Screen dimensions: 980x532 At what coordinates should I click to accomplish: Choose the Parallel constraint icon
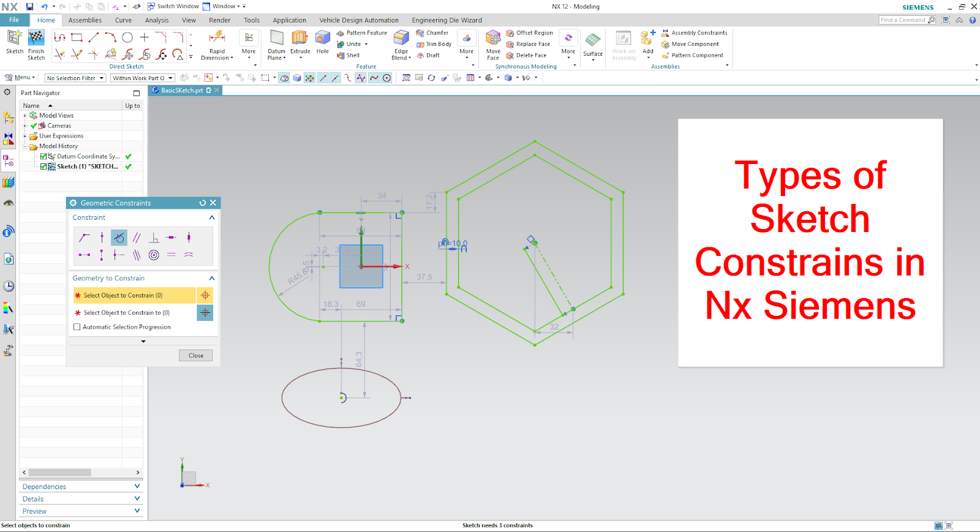[137, 238]
